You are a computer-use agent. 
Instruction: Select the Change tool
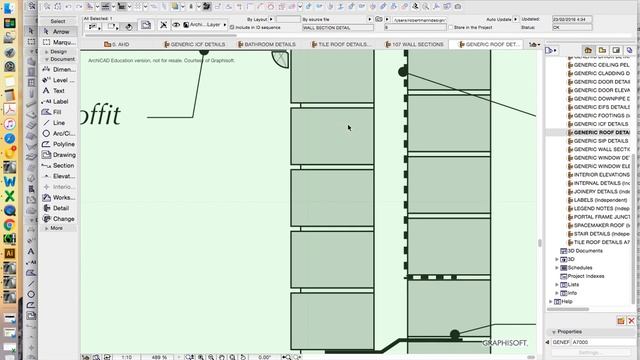58,219
